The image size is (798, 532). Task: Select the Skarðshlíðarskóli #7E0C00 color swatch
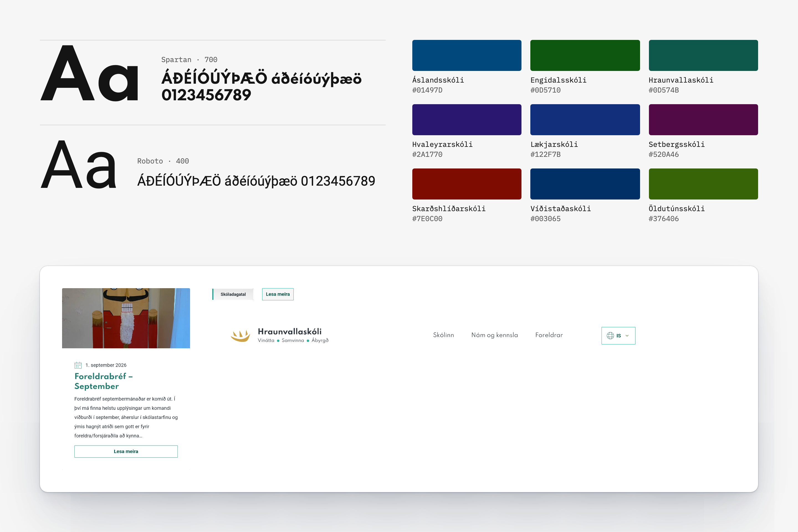pos(467,184)
